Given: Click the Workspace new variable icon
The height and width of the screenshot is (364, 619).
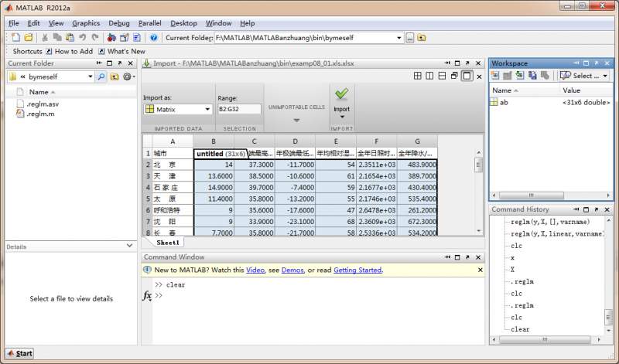Looking at the screenshot, I should [x=495, y=75].
